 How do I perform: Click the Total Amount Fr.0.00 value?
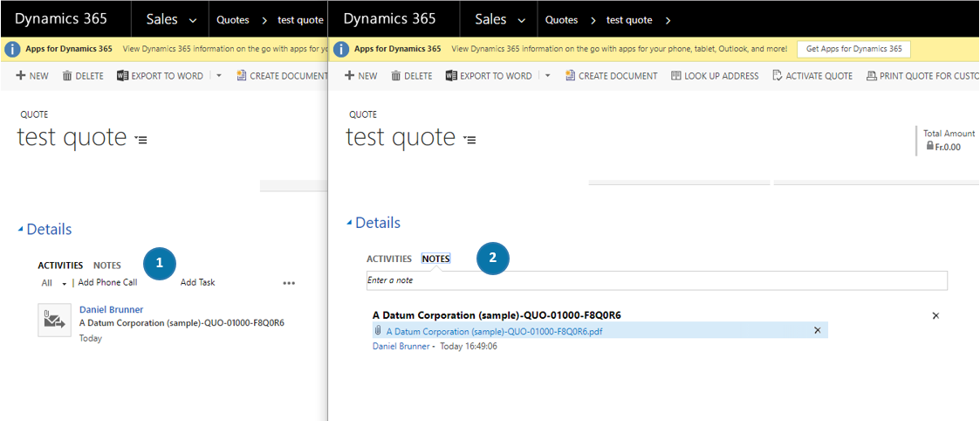pos(948,148)
